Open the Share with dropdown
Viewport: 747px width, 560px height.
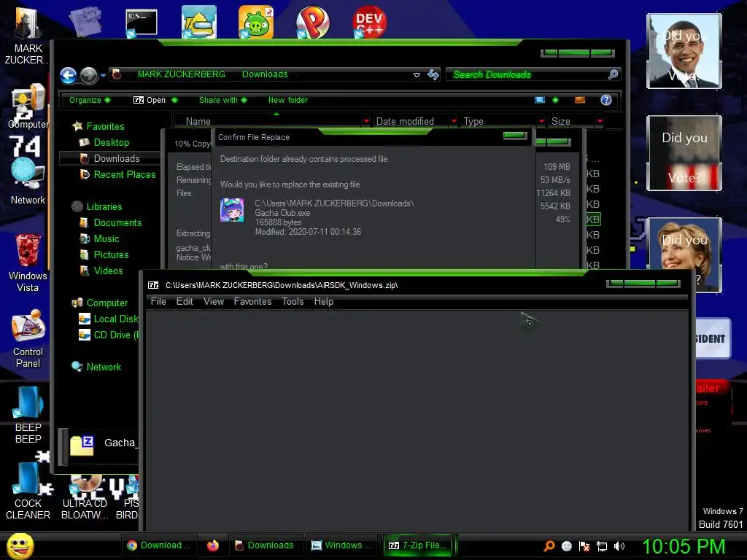222,100
